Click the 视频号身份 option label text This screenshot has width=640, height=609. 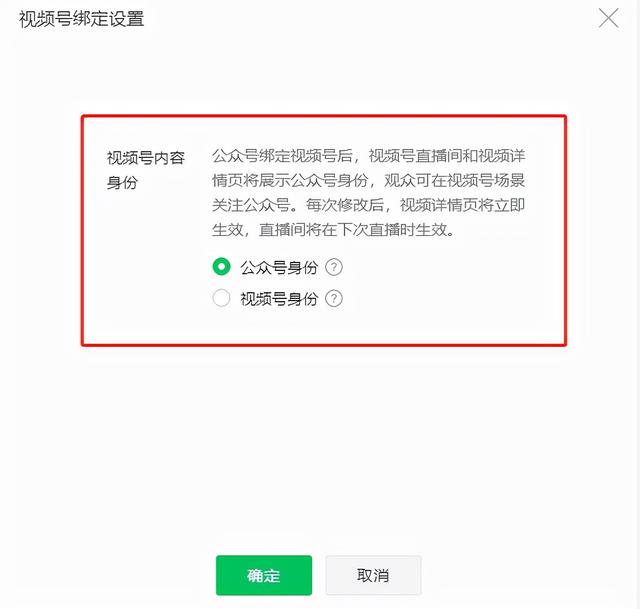tap(279, 299)
